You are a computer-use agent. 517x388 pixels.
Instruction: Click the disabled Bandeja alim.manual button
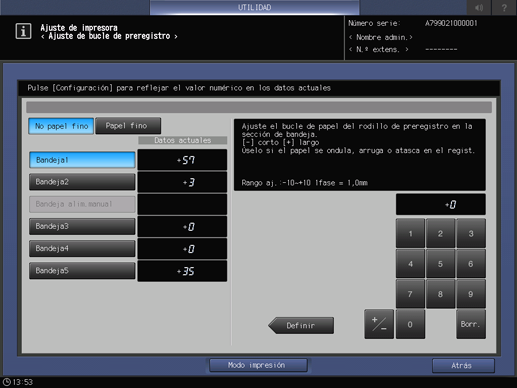(82, 204)
